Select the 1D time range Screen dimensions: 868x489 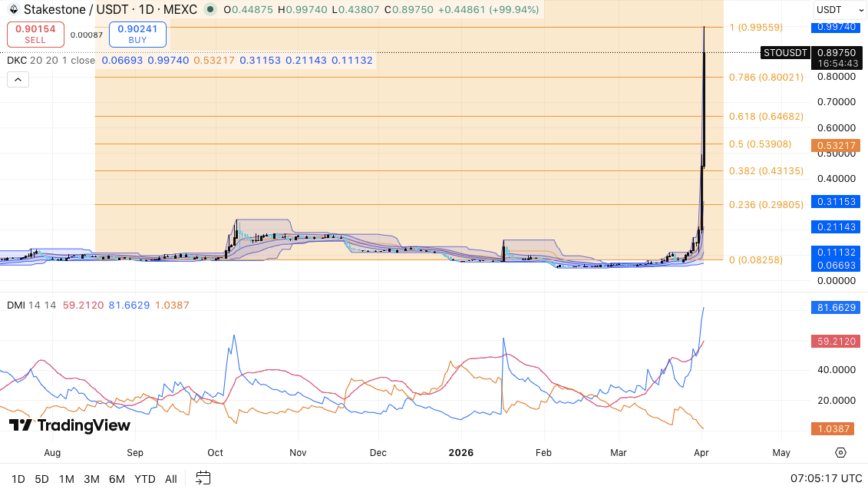click(18, 479)
